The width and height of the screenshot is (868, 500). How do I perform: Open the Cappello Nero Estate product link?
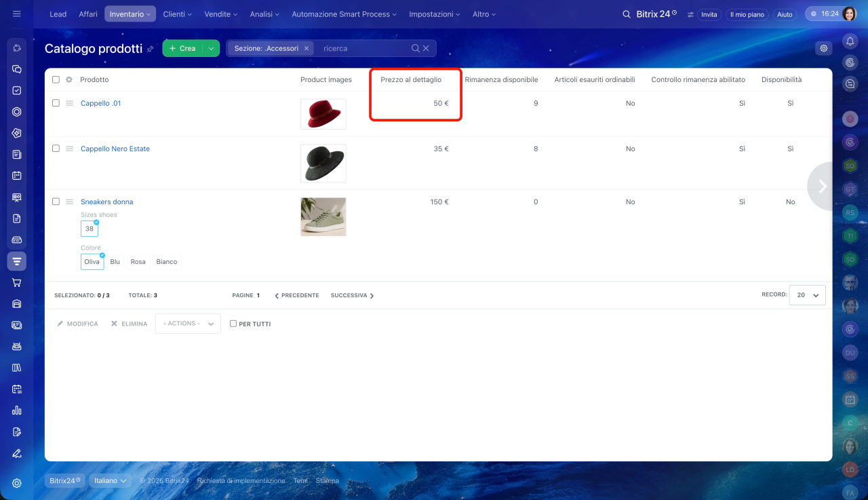115,149
